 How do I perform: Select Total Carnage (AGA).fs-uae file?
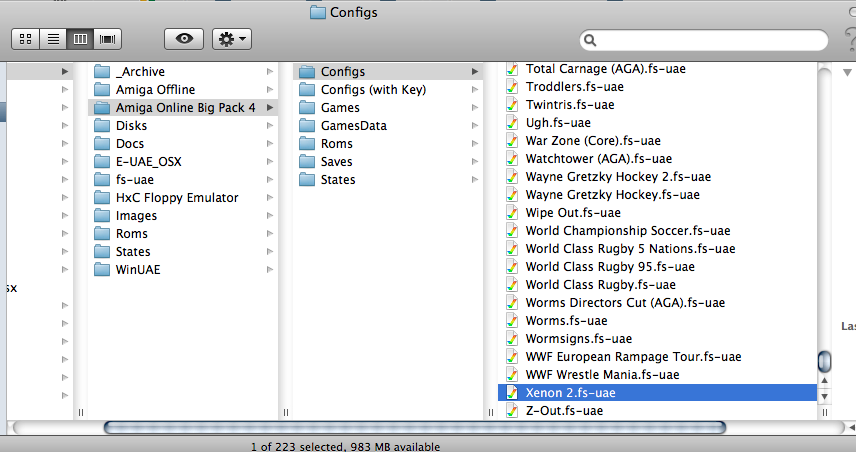657,69
